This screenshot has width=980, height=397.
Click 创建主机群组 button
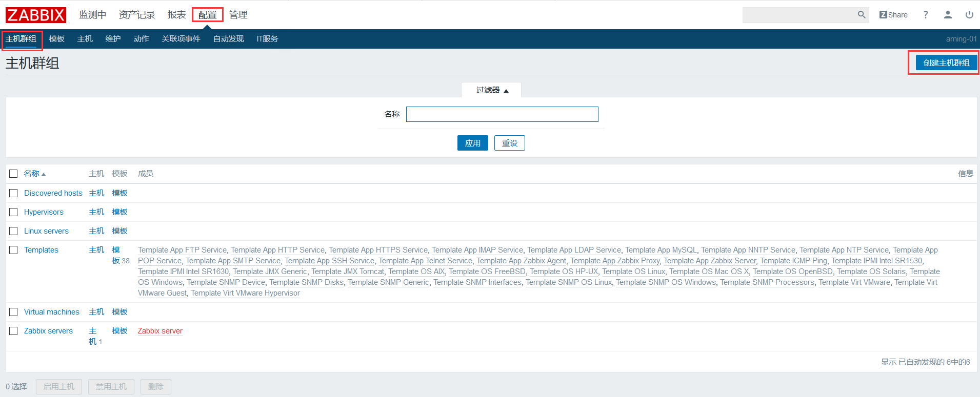(x=946, y=63)
